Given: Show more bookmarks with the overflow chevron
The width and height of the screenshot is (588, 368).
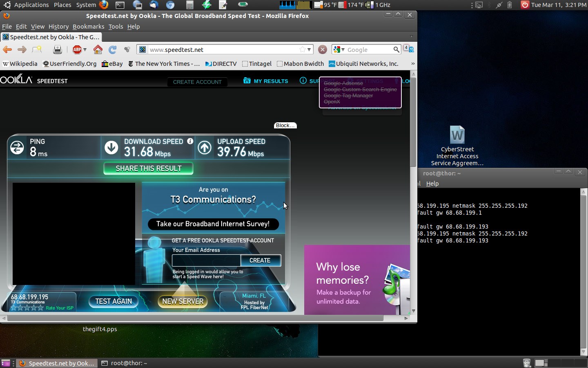Looking at the screenshot, I should pos(412,64).
